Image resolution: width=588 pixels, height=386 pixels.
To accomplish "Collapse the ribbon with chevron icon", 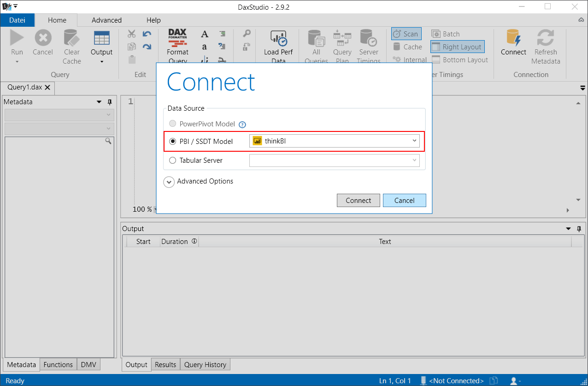I will click(x=581, y=20).
